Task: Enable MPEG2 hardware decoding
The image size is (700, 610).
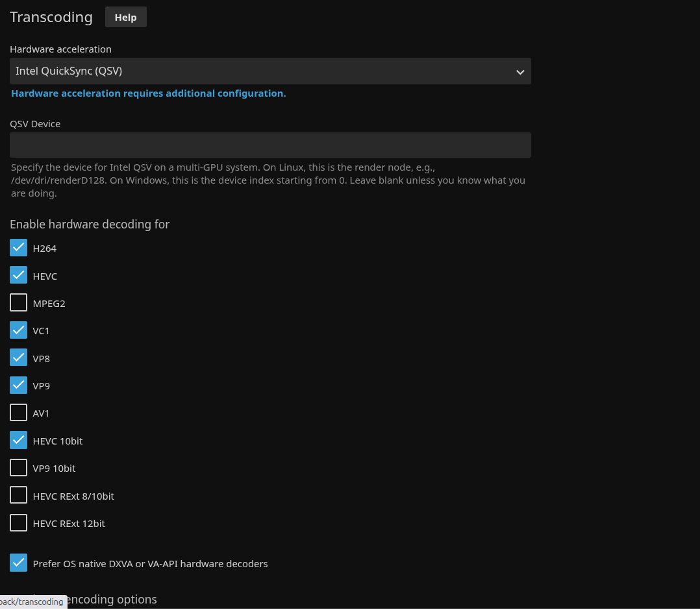Action: click(x=19, y=303)
